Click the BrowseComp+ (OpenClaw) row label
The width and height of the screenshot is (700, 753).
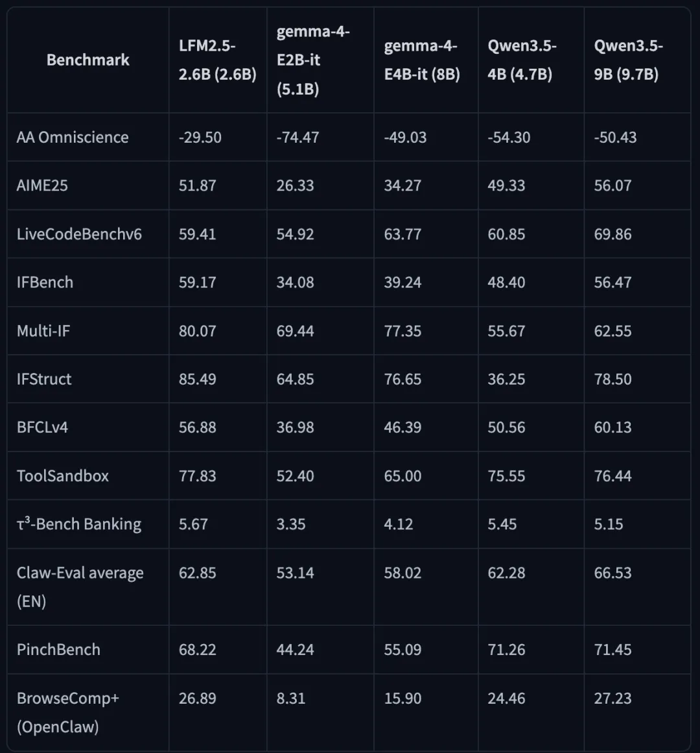coord(67,712)
